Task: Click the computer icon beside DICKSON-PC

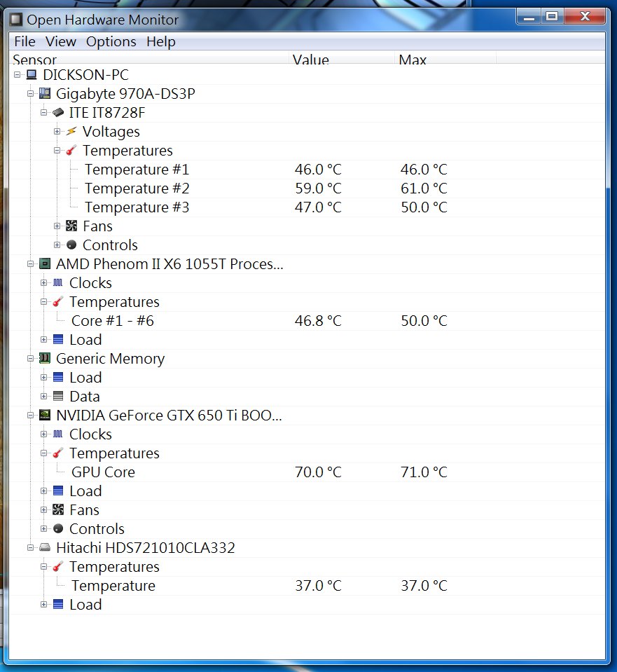Action: (x=32, y=74)
